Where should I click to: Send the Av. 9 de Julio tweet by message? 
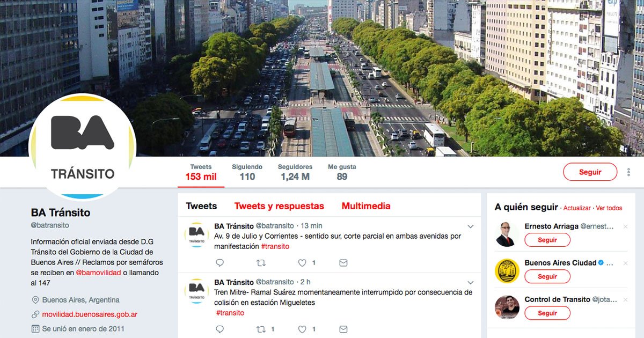343,263
